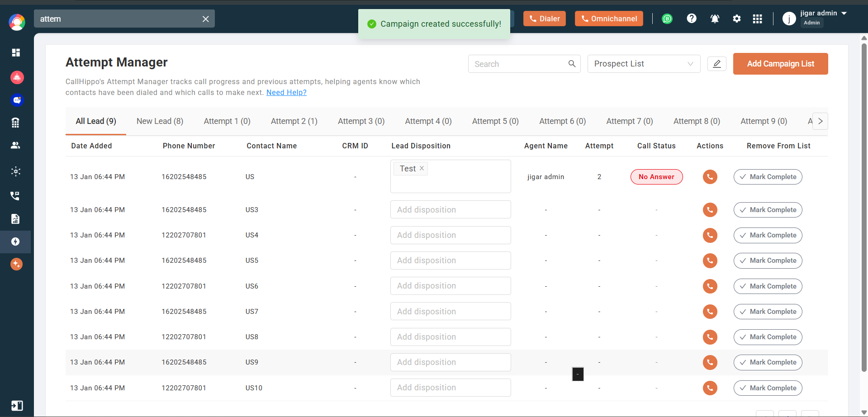This screenshot has height=417, width=868.
Task: Mark Complete for the US contact
Action: (x=768, y=177)
